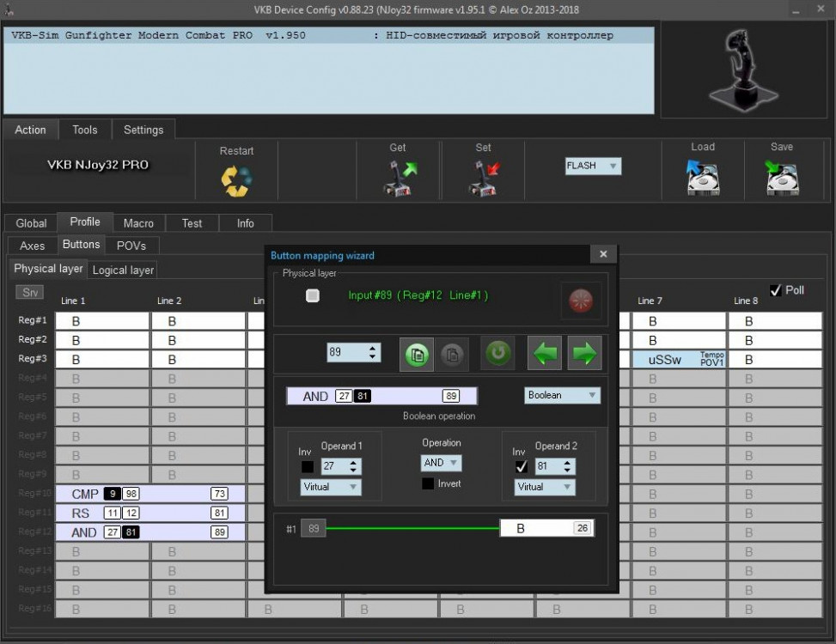Click the Load profile disk icon
Screen dimensions: 836x644
(x=702, y=178)
